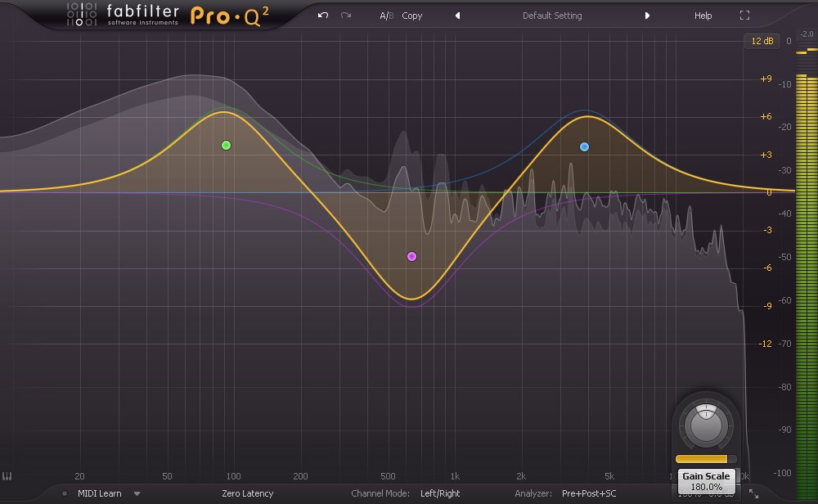Screen dimensions: 818x504
Task: Click the gain scale output knob
Action: pyautogui.click(x=706, y=425)
